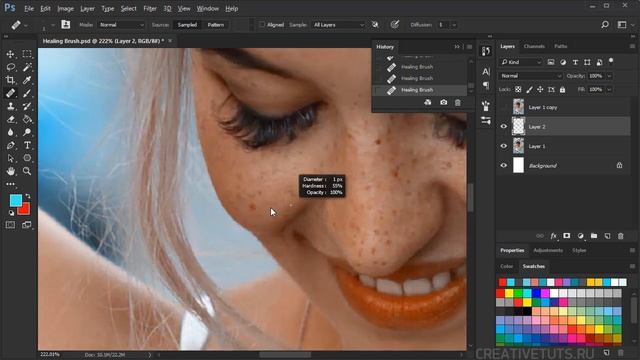640x360 pixels.
Task: Add layer mask in Layers panel
Action: pyautogui.click(x=567, y=236)
